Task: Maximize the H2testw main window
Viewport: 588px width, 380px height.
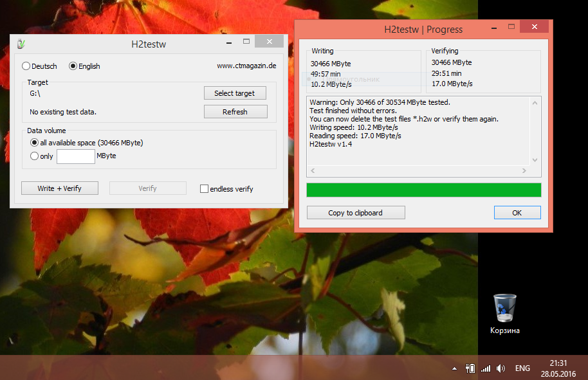Action: (246, 42)
